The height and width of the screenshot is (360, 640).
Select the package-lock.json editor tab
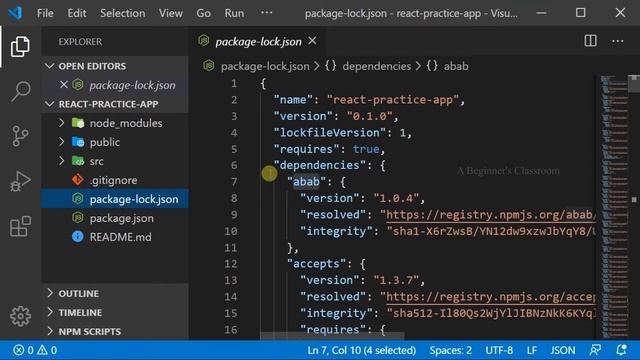[258, 41]
